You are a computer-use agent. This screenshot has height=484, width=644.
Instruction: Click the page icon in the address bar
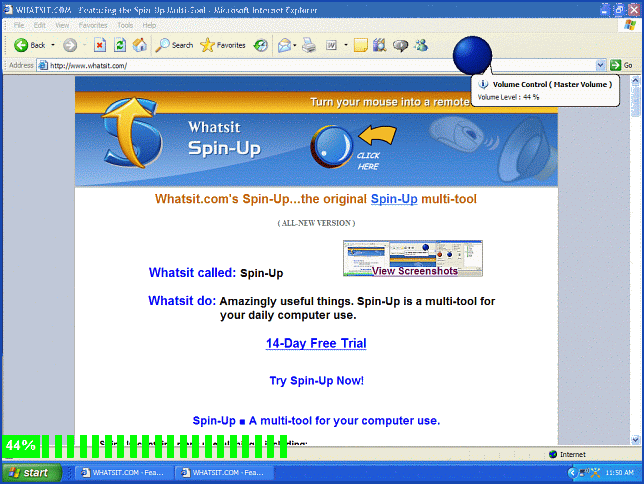pyautogui.click(x=43, y=65)
